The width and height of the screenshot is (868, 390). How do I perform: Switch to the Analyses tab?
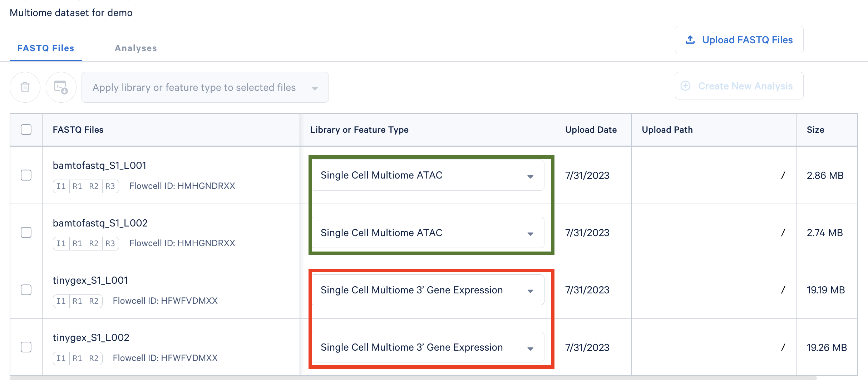click(x=136, y=48)
